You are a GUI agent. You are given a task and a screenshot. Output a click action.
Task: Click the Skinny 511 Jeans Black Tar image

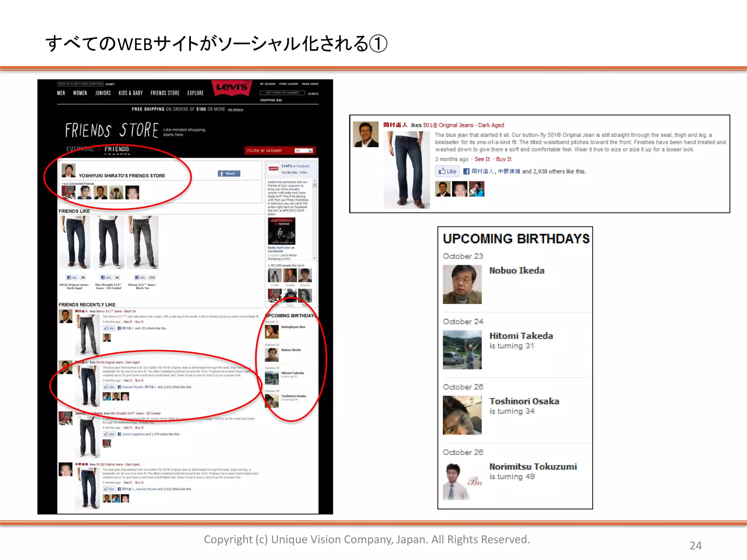tap(142, 242)
